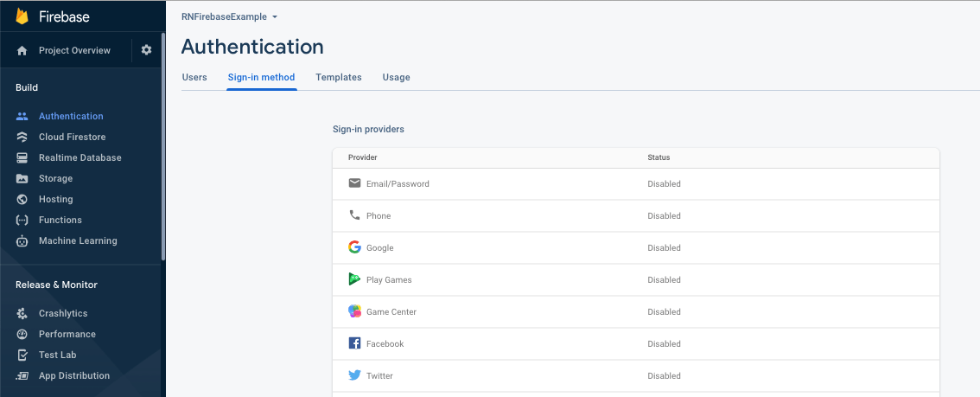The image size is (980, 397).
Task: Switch to the Users tab
Action: click(194, 78)
